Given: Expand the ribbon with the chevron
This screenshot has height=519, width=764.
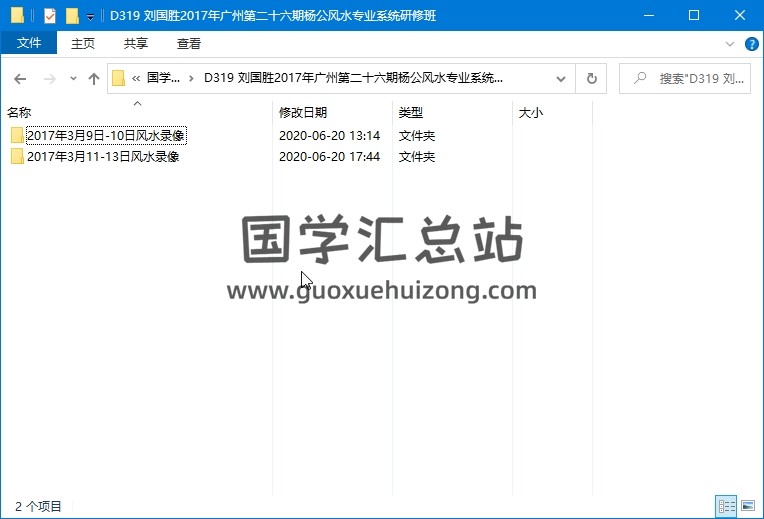Looking at the screenshot, I should [x=729, y=44].
